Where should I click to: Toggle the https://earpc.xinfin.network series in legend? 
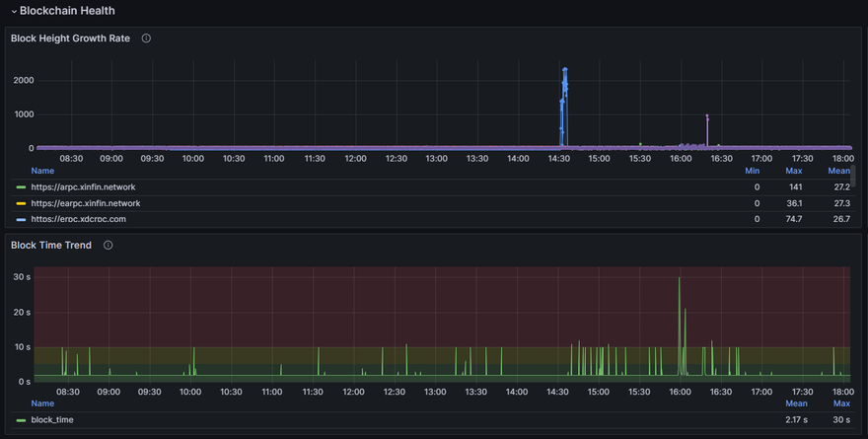[86, 203]
